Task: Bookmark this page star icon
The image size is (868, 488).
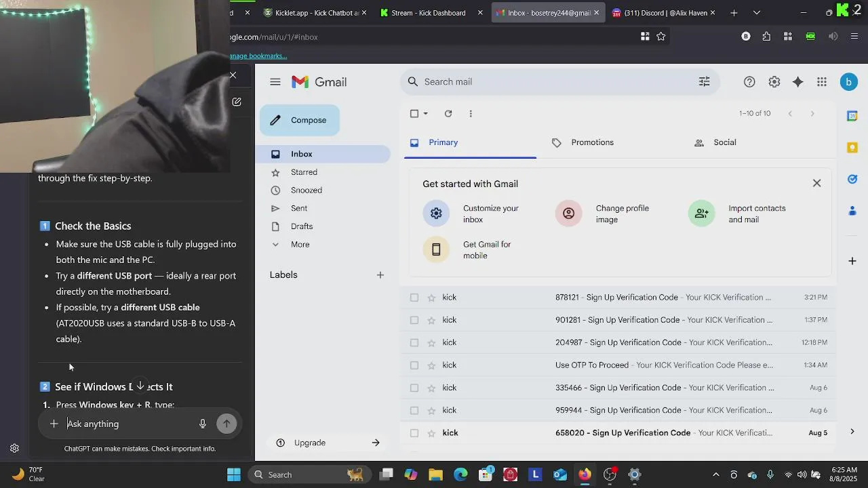Action: click(x=661, y=37)
